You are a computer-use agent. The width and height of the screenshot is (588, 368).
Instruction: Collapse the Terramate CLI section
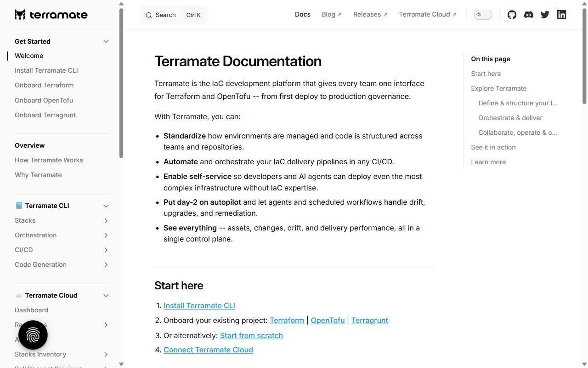pos(106,206)
